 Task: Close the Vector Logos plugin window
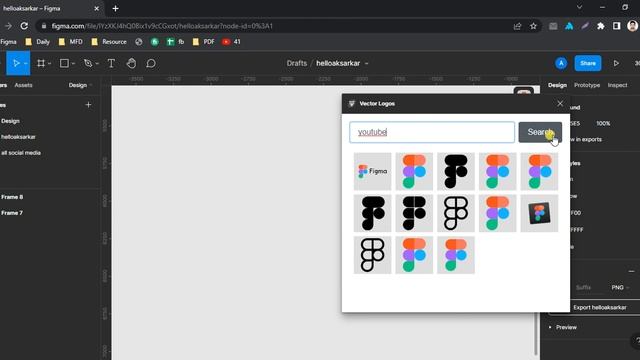[x=560, y=104]
